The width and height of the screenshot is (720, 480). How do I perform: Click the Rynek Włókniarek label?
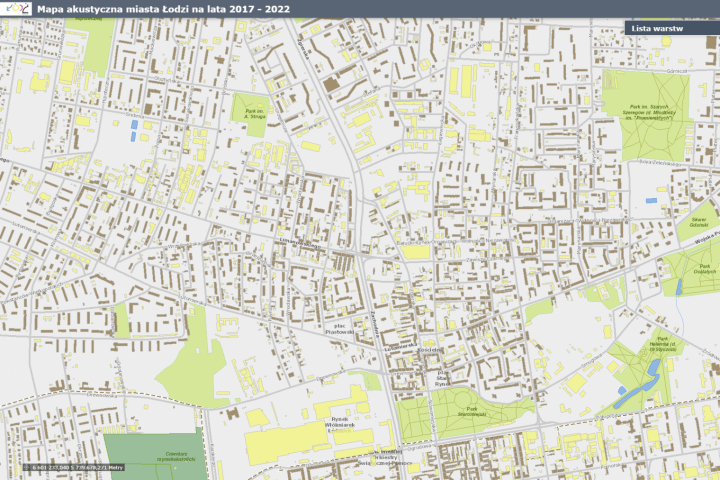[339, 425]
